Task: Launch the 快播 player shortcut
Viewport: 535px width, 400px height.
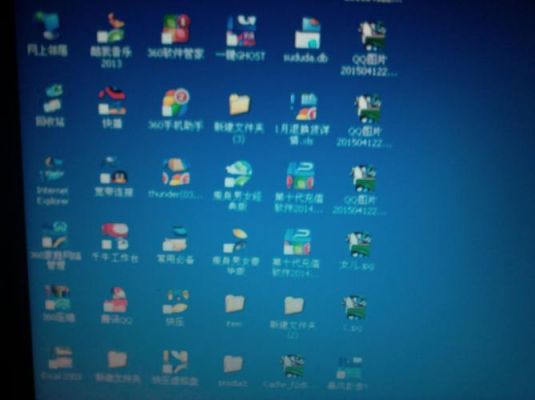Action: click(x=112, y=107)
